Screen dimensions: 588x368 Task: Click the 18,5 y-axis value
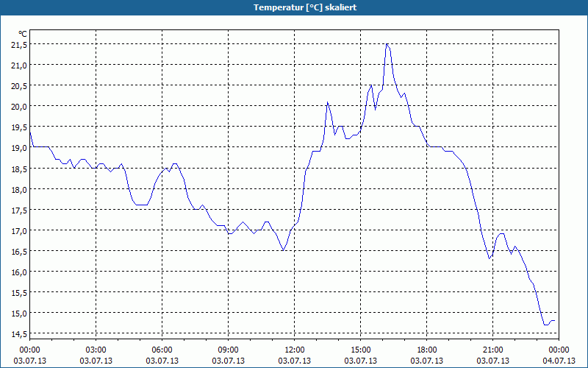coord(19,169)
